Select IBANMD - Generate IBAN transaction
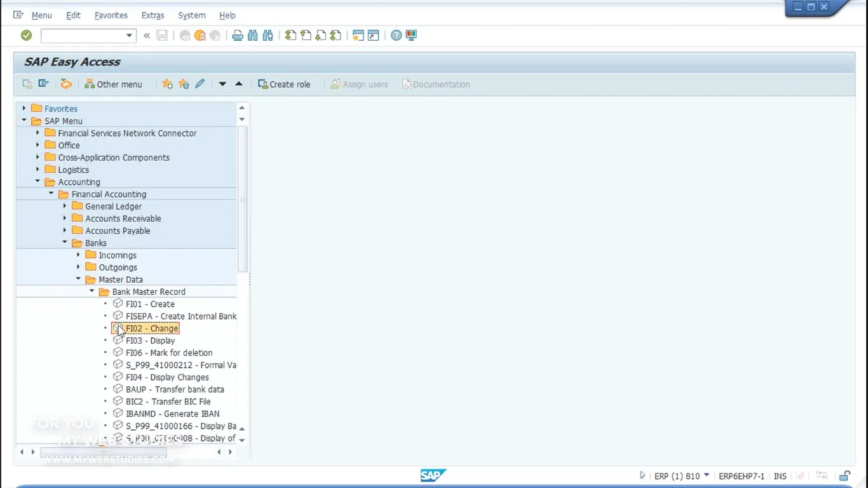The height and width of the screenshot is (488, 868). pyautogui.click(x=173, y=414)
